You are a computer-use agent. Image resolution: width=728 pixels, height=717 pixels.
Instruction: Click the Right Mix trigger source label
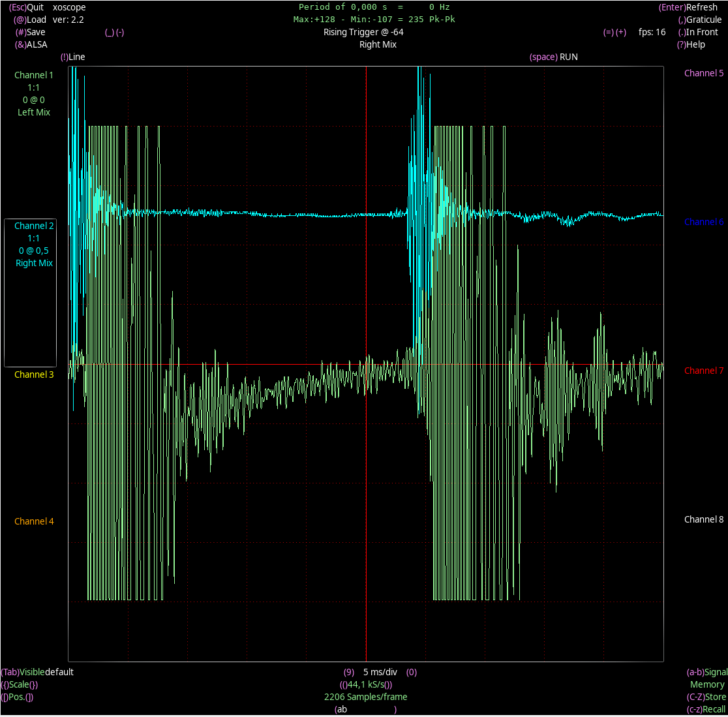[378, 44]
